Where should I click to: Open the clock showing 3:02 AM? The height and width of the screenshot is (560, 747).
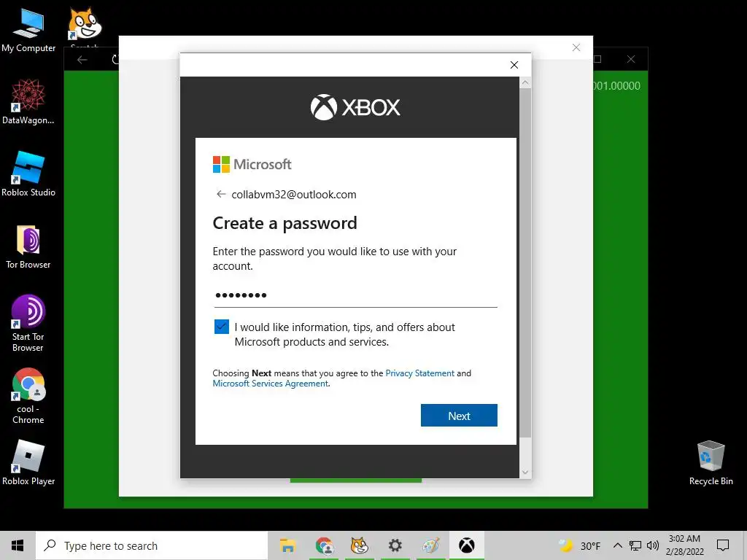tap(684, 545)
